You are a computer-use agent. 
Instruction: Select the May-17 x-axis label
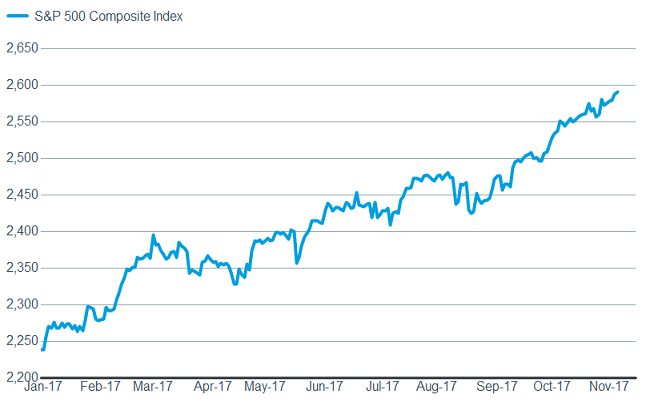tap(268, 385)
